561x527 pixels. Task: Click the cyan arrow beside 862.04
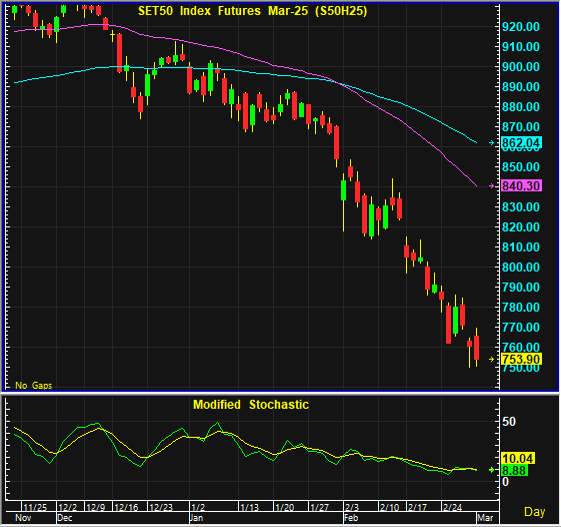492,143
